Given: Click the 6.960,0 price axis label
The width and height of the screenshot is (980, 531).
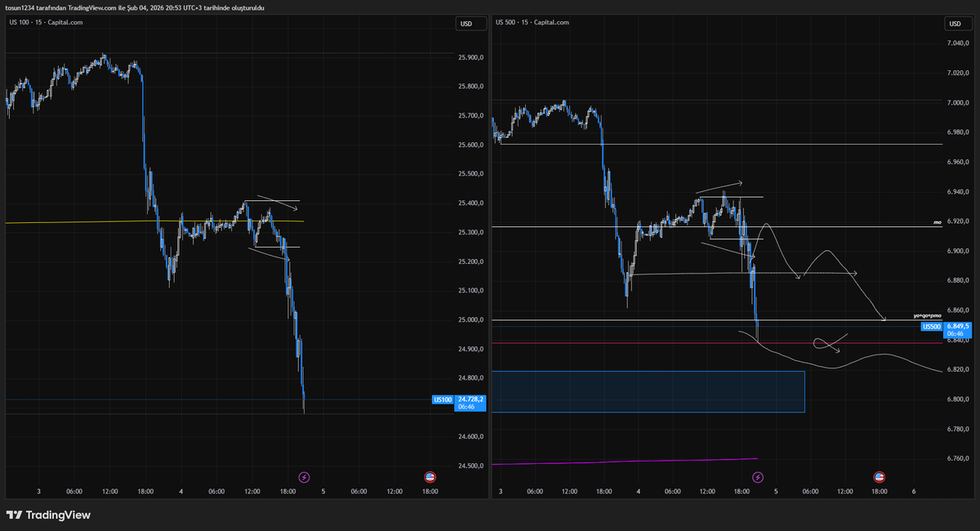Looking at the screenshot, I should (x=959, y=162).
